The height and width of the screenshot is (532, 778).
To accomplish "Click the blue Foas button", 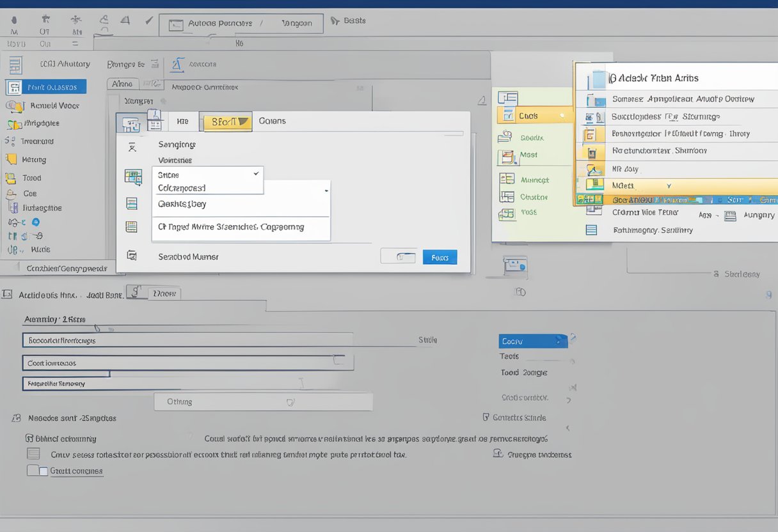I will tap(440, 257).
